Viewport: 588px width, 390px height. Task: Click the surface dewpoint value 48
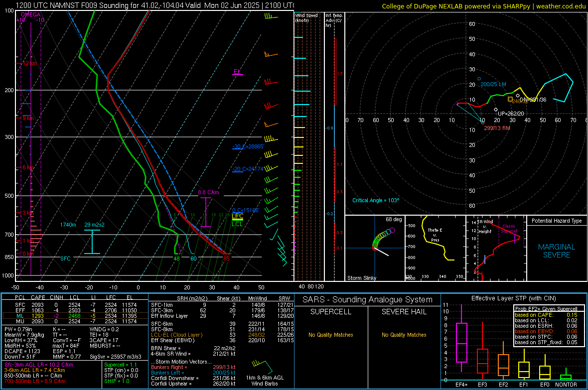tap(176, 259)
